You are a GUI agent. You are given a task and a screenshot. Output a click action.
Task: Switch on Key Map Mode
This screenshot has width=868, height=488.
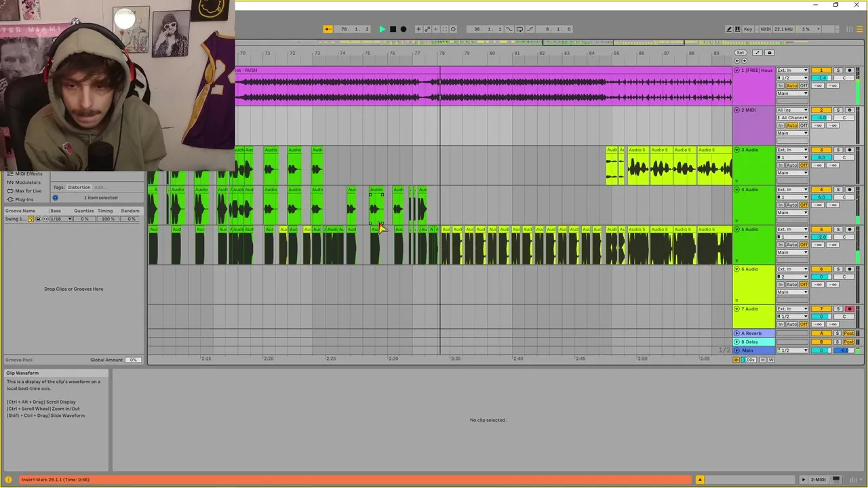click(x=748, y=29)
